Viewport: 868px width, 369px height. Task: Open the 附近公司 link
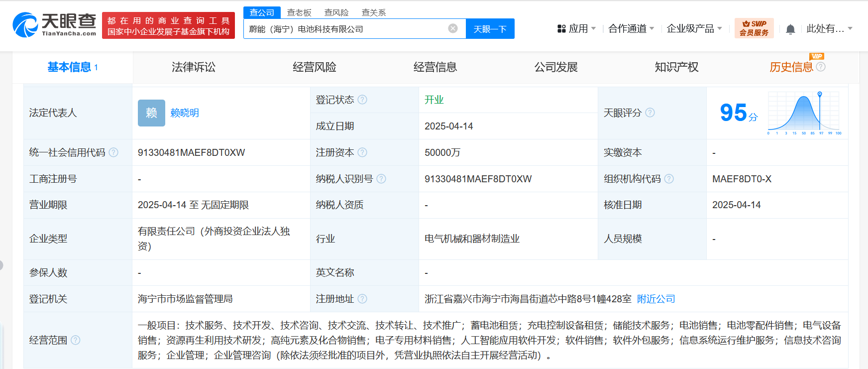pyautogui.click(x=656, y=299)
